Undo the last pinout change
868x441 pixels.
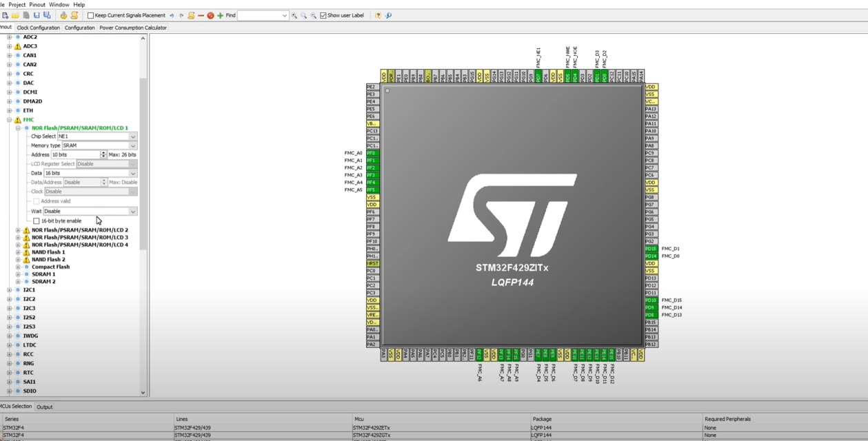(x=170, y=15)
